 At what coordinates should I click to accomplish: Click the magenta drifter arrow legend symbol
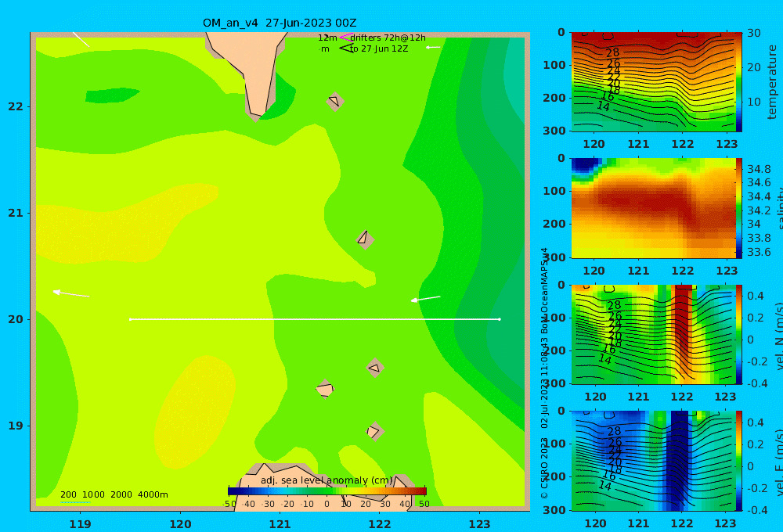point(345,38)
